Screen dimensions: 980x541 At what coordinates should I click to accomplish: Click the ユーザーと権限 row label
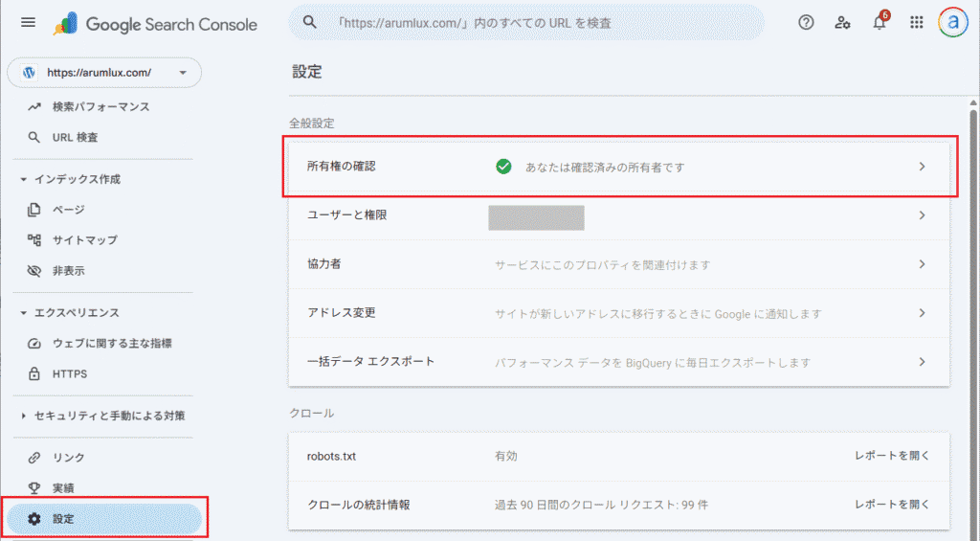346,215
